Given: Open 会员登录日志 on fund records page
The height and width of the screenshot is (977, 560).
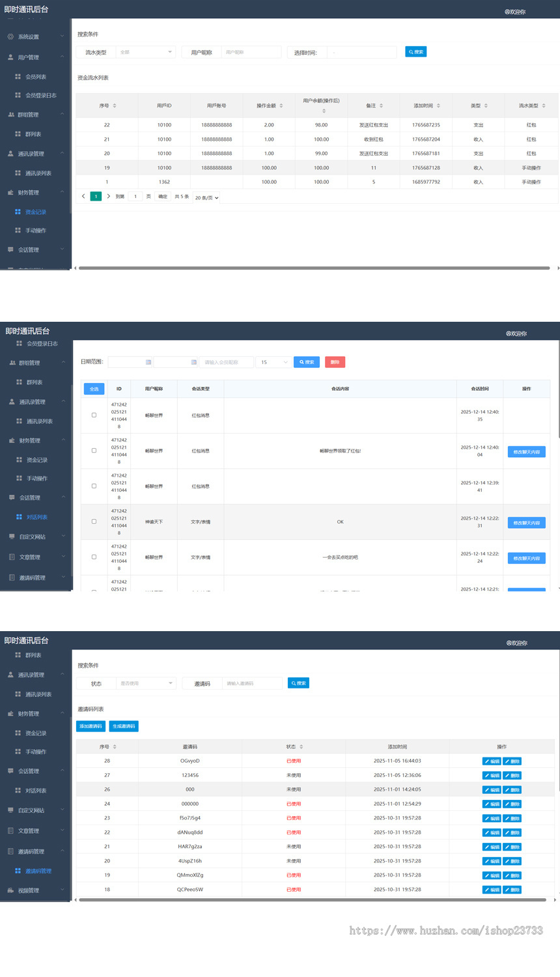Looking at the screenshot, I should (41, 95).
